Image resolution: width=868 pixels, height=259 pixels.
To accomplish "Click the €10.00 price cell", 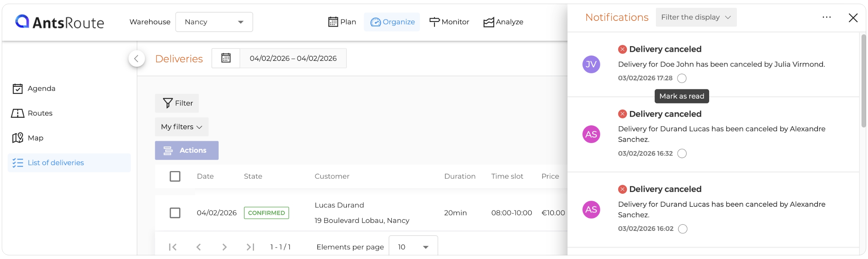I will click(553, 213).
